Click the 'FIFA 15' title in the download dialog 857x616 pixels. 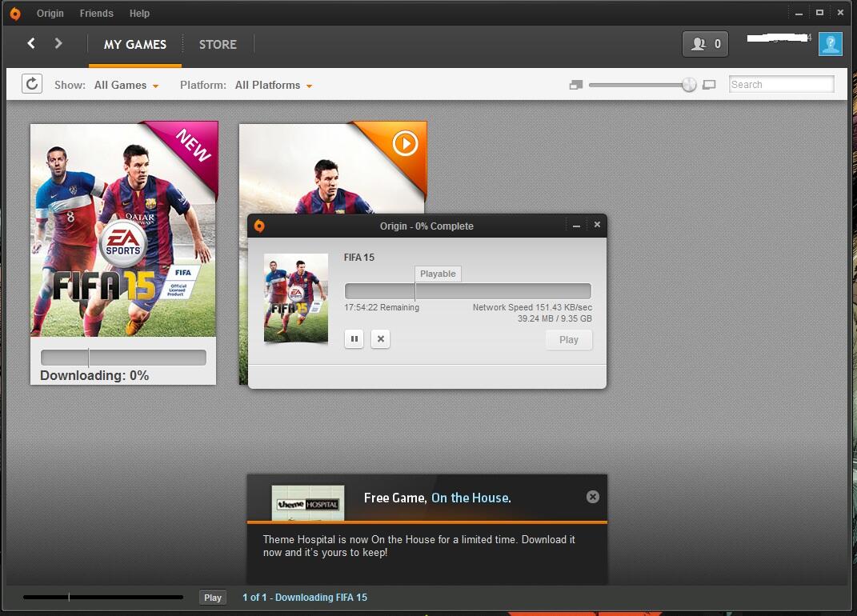(x=359, y=258)
